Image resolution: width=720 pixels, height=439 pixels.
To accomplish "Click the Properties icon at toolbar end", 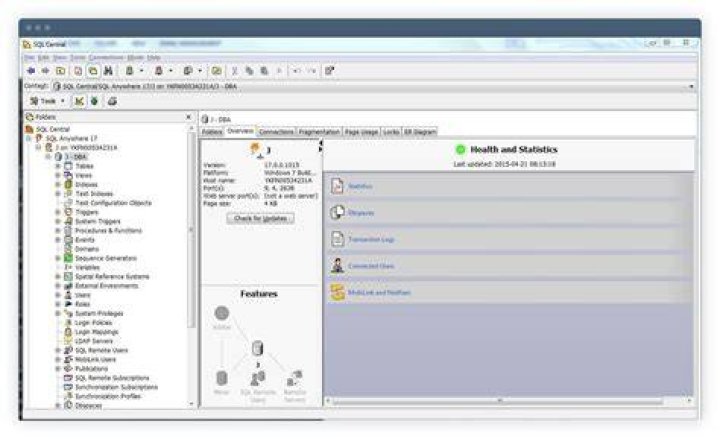I will coord(329,71).
